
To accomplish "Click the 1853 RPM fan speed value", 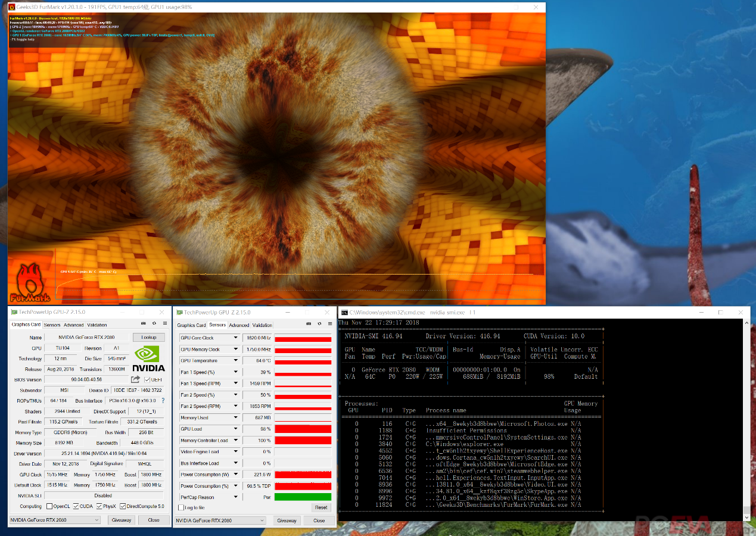I will click(257, 406).
